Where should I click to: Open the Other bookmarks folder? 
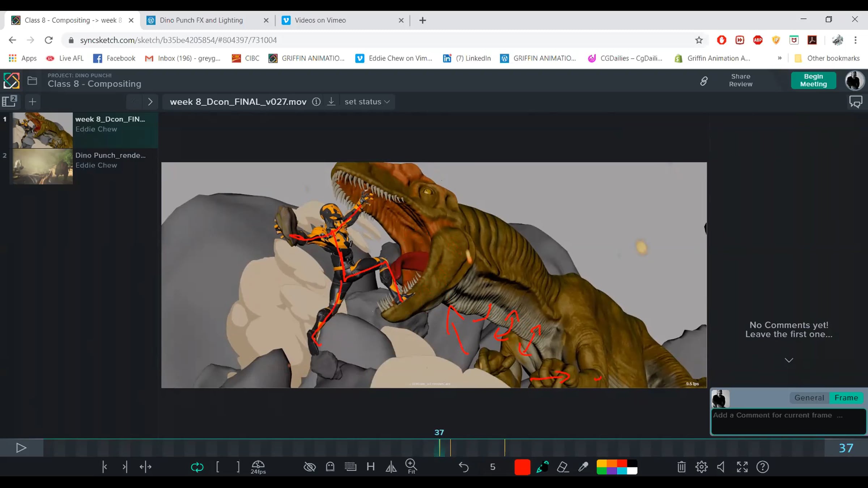tap(827, 58)
